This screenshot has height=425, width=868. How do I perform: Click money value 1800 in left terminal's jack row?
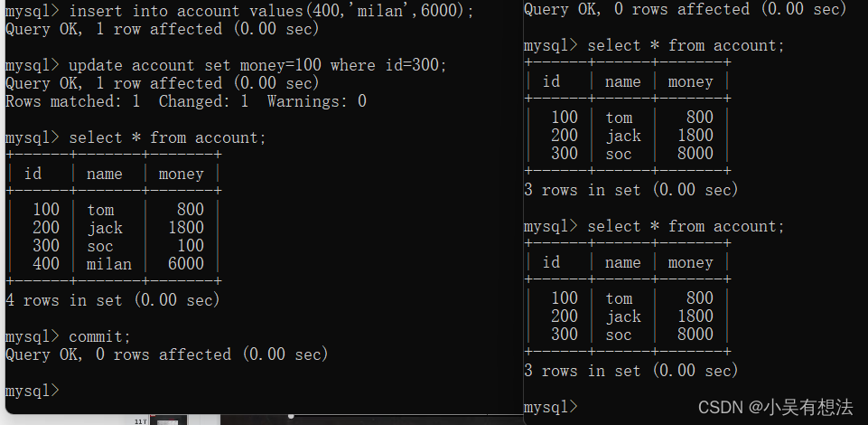click(186, 227)
